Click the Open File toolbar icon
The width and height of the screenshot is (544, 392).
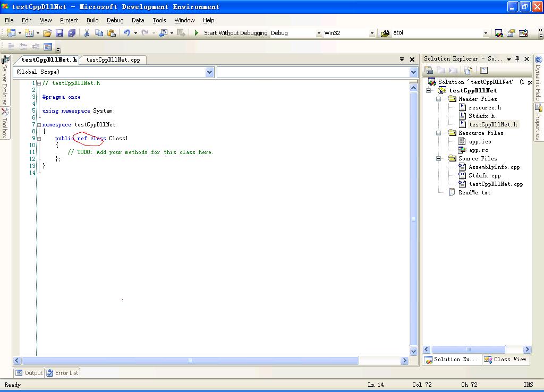[47, 33]
